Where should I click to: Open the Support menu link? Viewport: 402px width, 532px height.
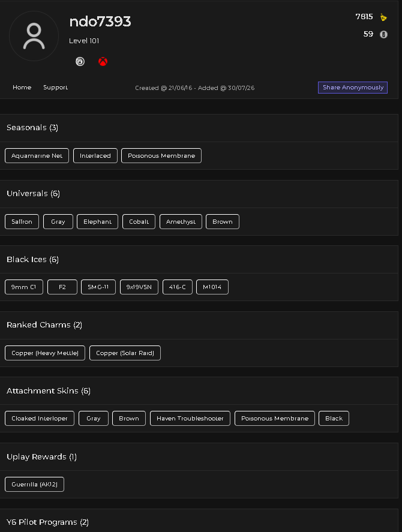(x=56, y=88)
